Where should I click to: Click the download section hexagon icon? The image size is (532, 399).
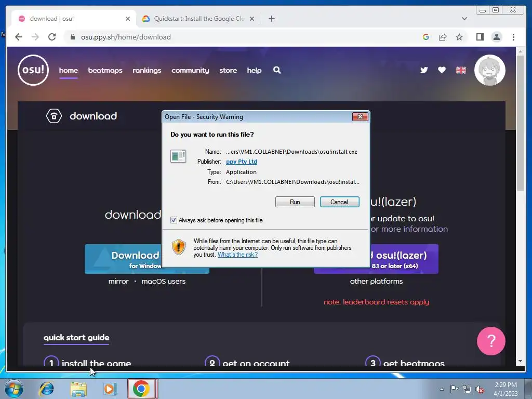pos(54,116)
